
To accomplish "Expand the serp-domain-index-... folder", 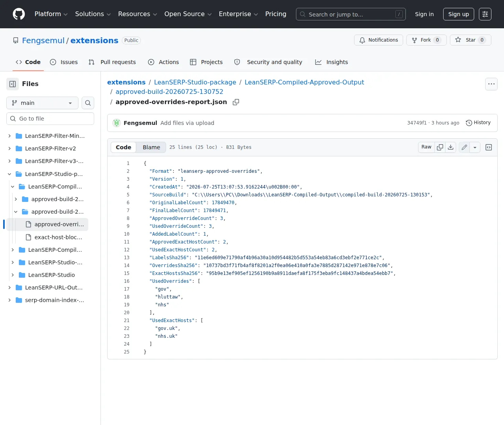I will 9,300.
